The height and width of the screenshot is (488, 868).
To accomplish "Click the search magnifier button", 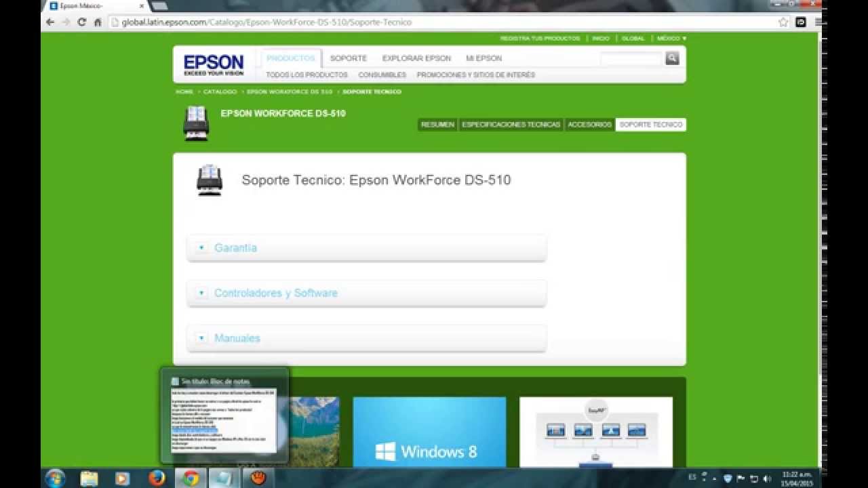I will tap(672, 58).
